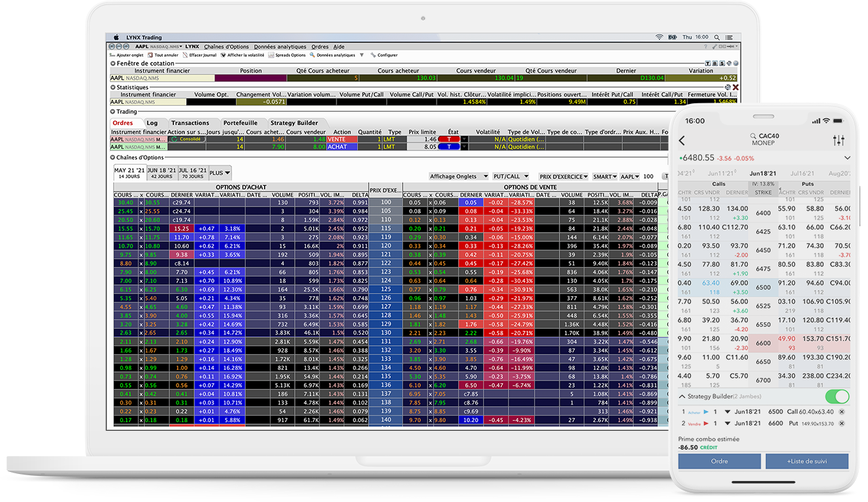868x502 pixels.
Task: Open filter settings sliders icon on phone
Action: point(839,141)
